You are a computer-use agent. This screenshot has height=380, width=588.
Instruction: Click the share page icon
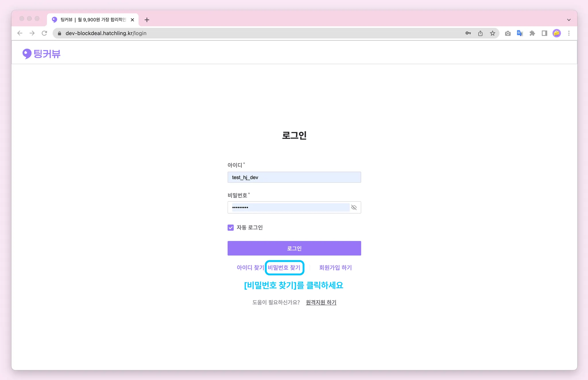coord(480,33)
